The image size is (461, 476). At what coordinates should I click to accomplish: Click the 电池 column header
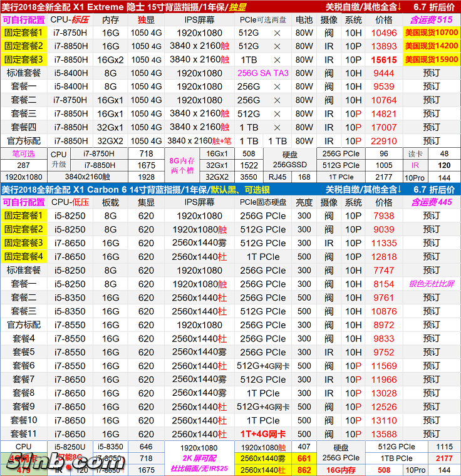[x=304, y=20]
